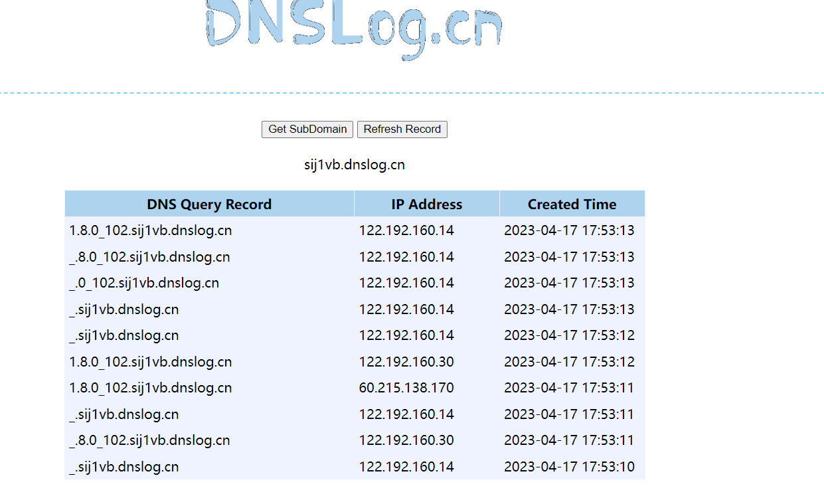Screen dimensions: 824x504
Task: Click IP 122.192.160.30 in the 17:53:12 row
Action: click(x=406, y=363)
